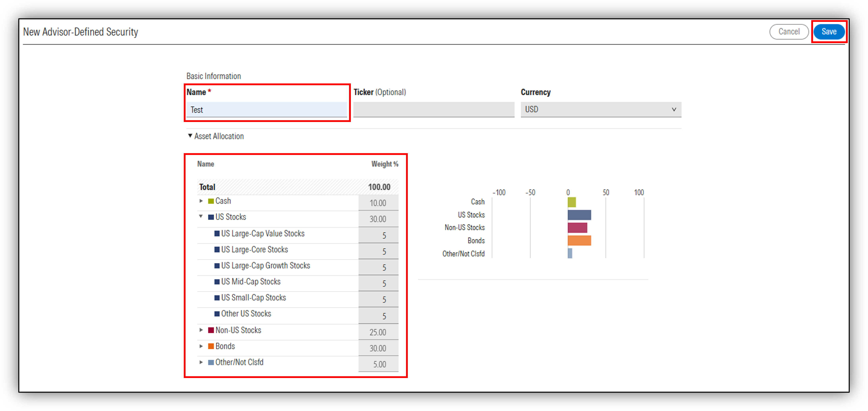Click the Save button

[829, 32]
